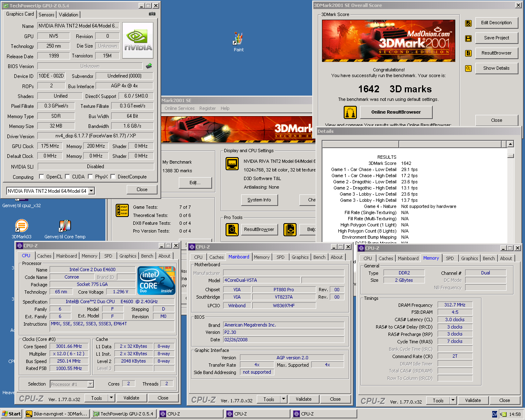This screenshot has height=420, width=525.
Task: Click the Save Project floppy icon
Action: tap(468, 39)
